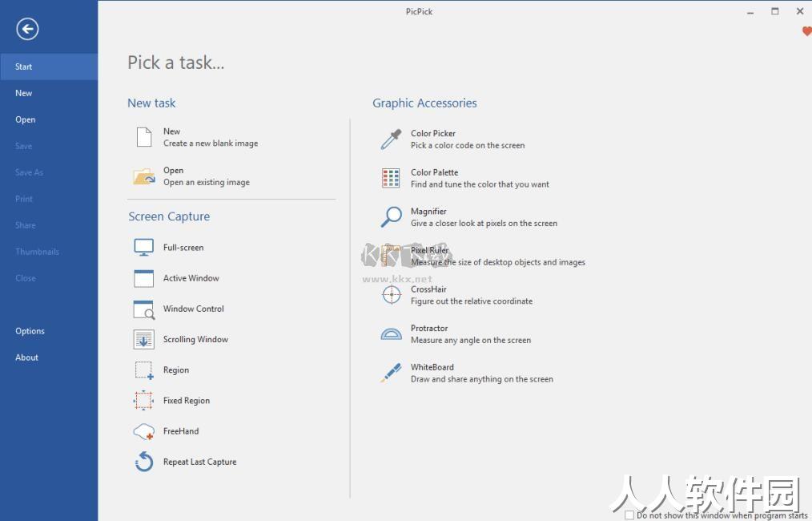Click the Color Palette grid icon

391,178
